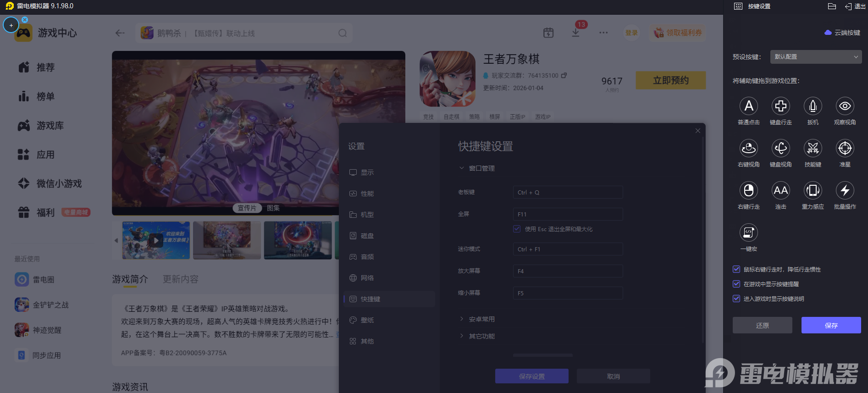The image size is (868, 393).
Task: Select the 右键视角 key icon
Action: click(x=749, y=148)
